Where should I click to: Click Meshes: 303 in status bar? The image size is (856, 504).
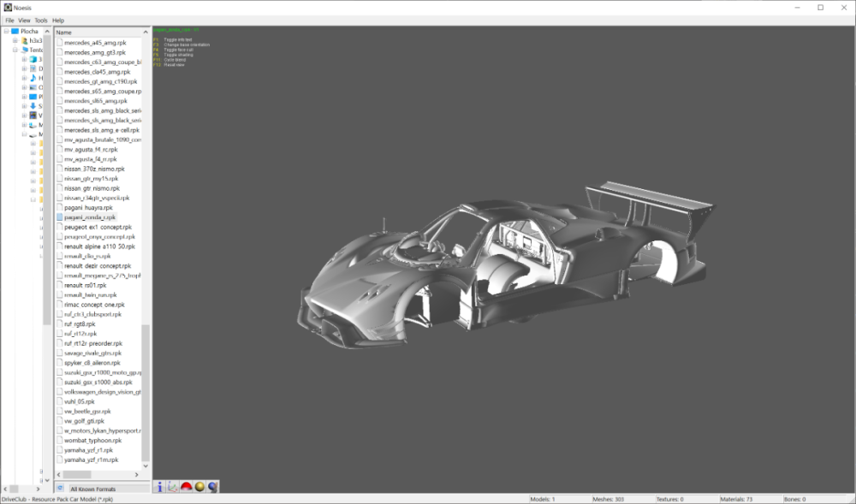click(608, 499)
